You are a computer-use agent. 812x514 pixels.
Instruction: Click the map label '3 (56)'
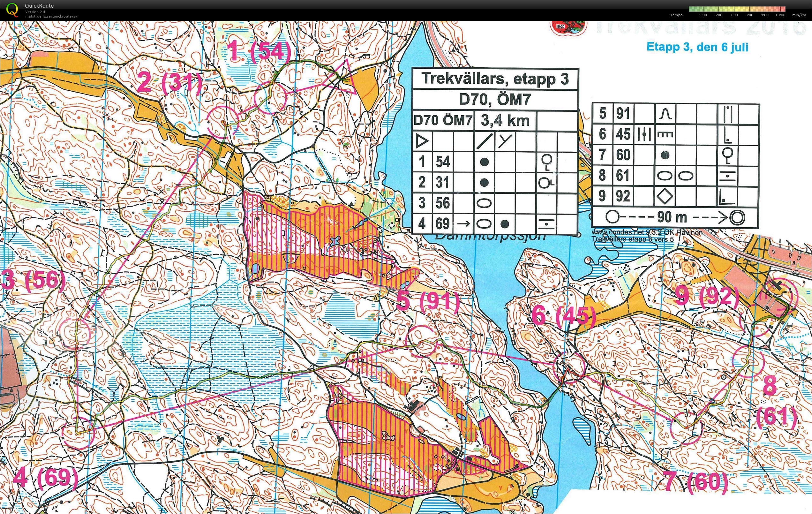click(33, 280)
